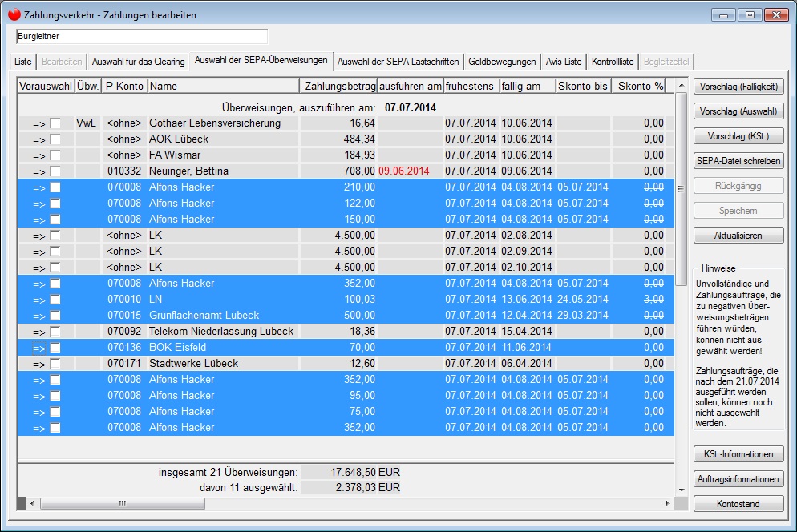The width and height of the screenshot is (797, 532).
Task: Click the ausführen am column header
Action: tap(411, 86)
